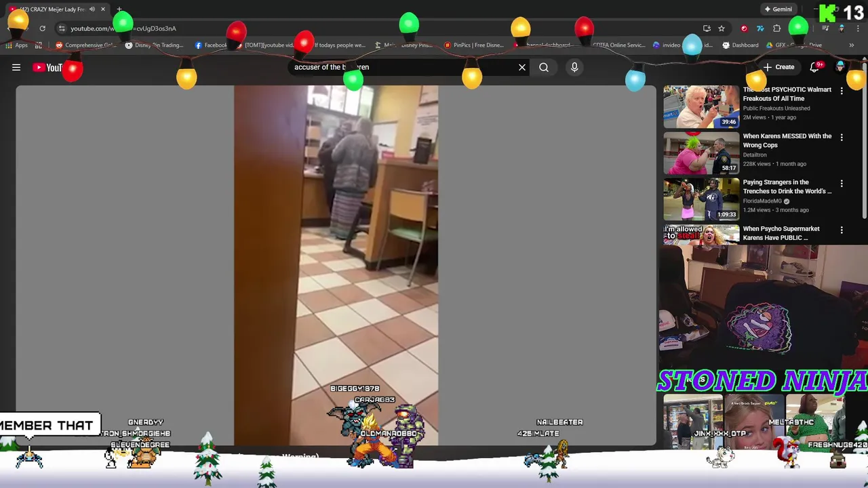Open the YouTube account avatar menu
Image resolution: width=868 pixels, height=488 pixels.
[840, 67]
